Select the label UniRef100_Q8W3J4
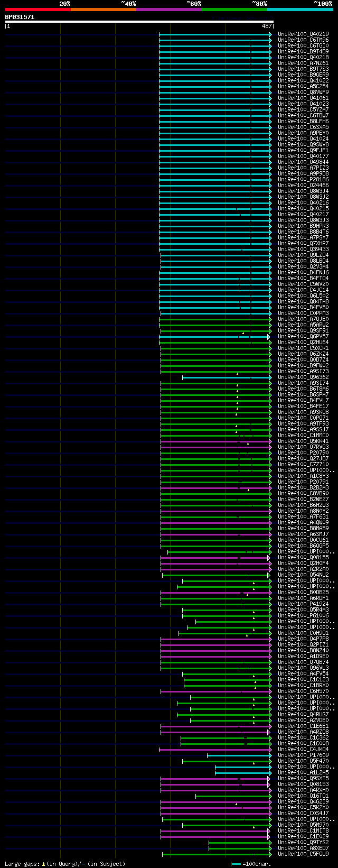 click(x=303, y=191)
